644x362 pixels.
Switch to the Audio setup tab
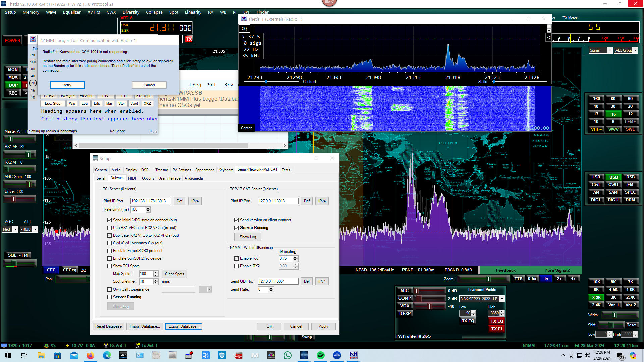coord(116,170)
